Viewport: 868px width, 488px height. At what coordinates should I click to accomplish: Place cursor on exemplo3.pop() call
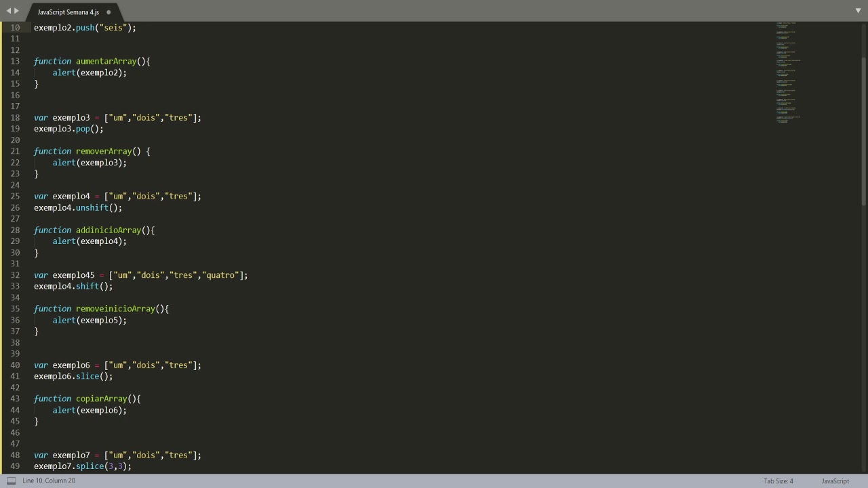tap(68, 129)
